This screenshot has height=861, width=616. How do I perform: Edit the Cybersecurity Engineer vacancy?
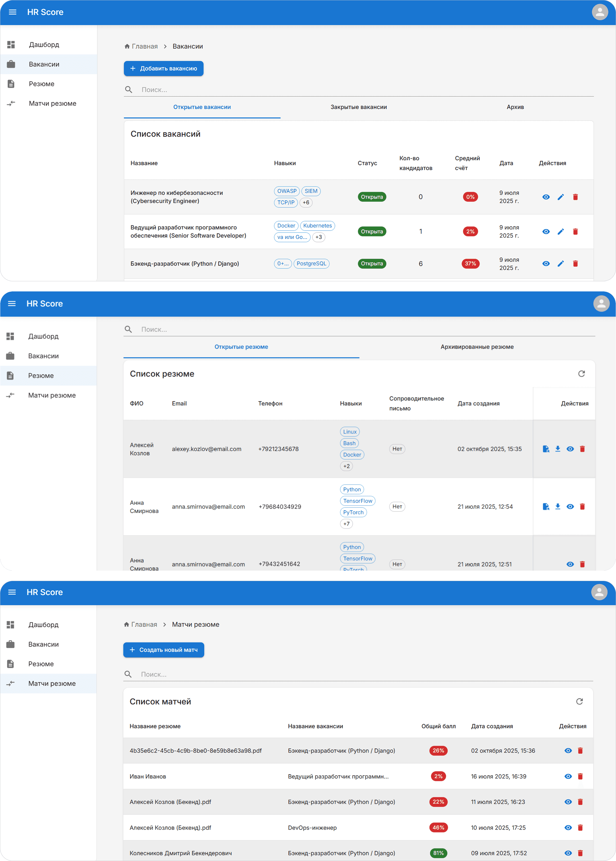coord(561,197)
